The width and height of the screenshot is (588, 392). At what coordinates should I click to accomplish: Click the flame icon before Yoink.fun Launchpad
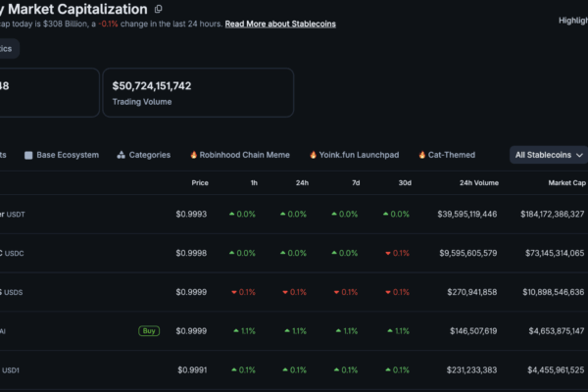point(314,155)
